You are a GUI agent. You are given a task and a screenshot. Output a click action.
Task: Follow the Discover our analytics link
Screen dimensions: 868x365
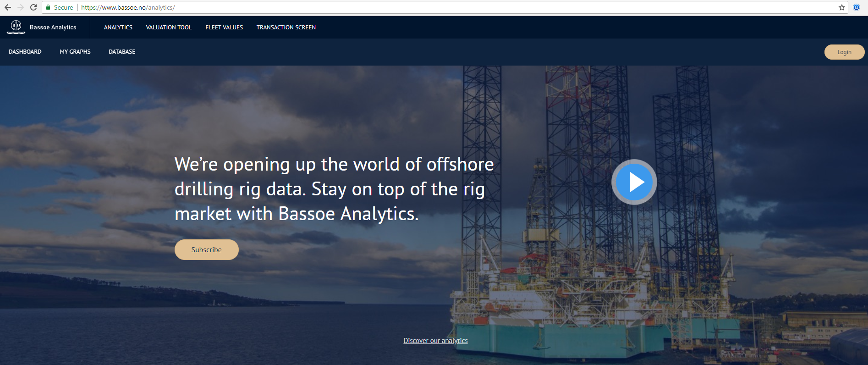pos(435,341)
